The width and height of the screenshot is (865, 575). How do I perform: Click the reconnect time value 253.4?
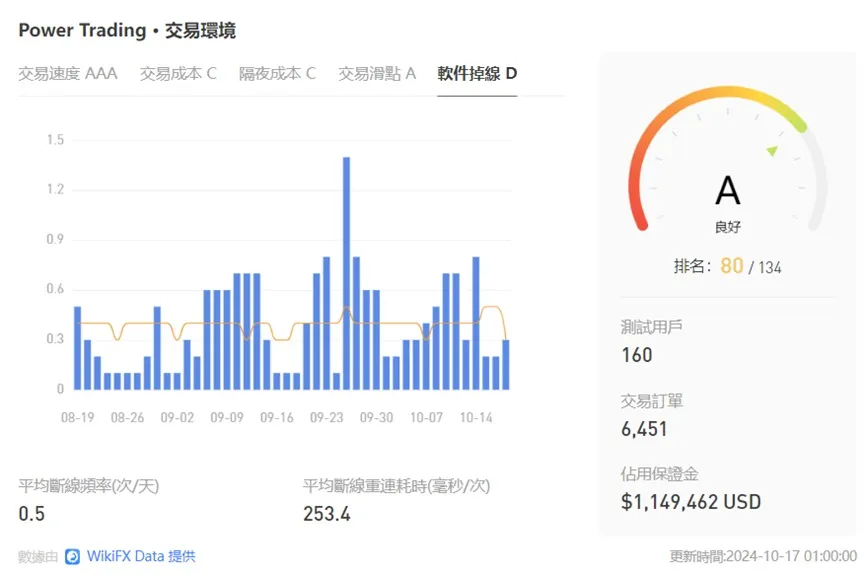pos(327,514)
